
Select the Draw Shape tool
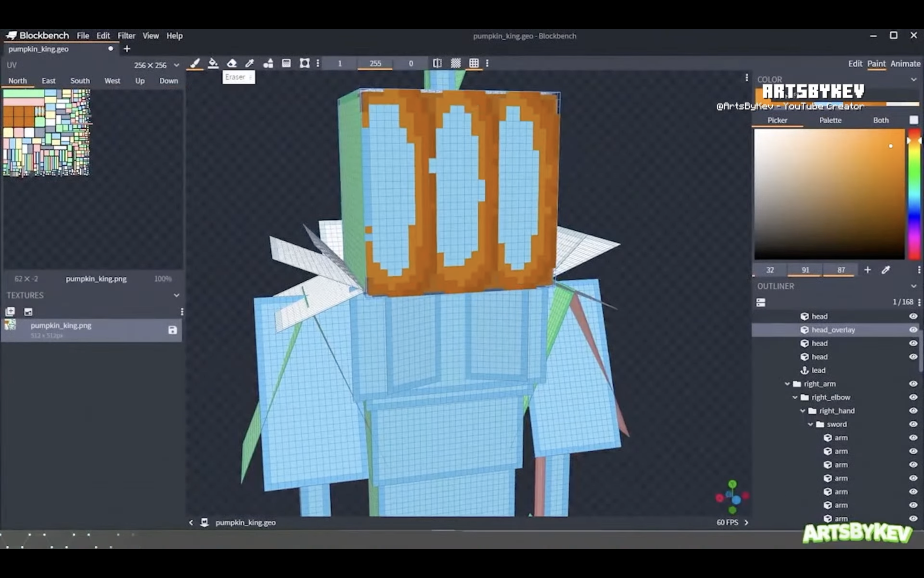click(268, 64)
